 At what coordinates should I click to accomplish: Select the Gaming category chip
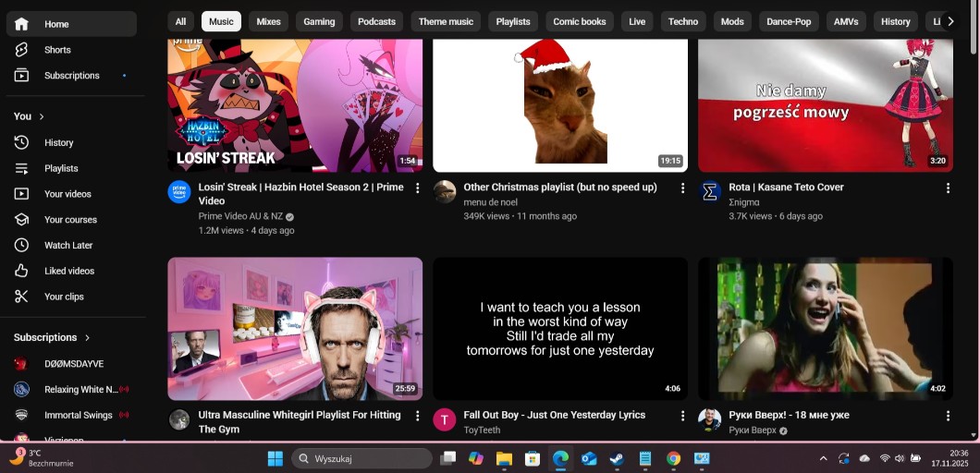[319, 21]
